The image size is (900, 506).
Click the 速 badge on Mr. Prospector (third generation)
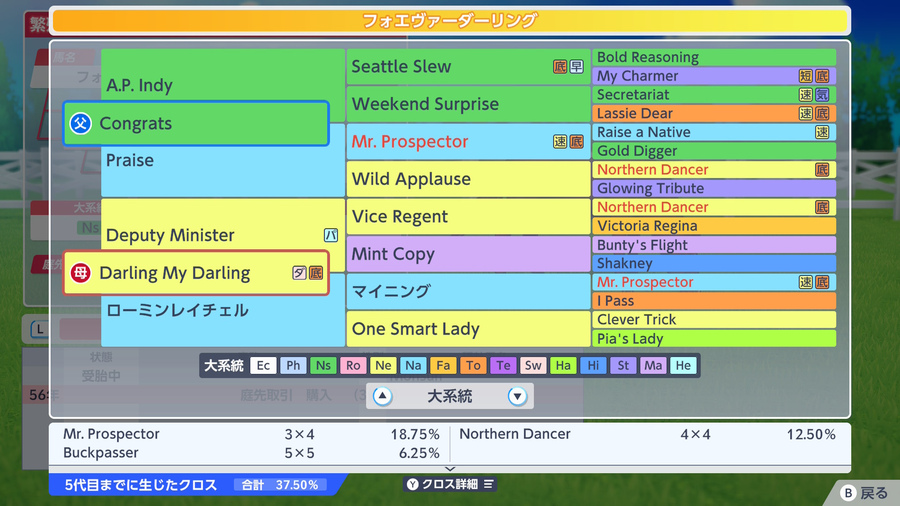pos(560,142)
